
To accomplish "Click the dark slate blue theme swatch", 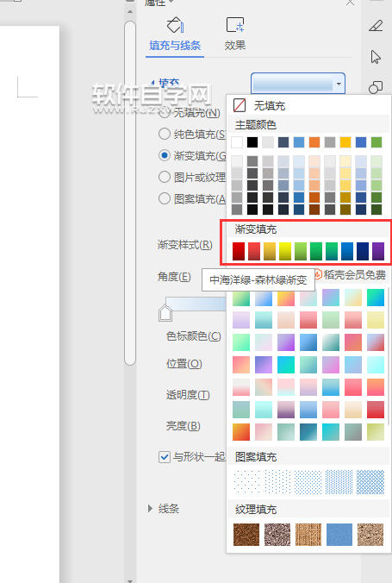I will click(283, 142).
